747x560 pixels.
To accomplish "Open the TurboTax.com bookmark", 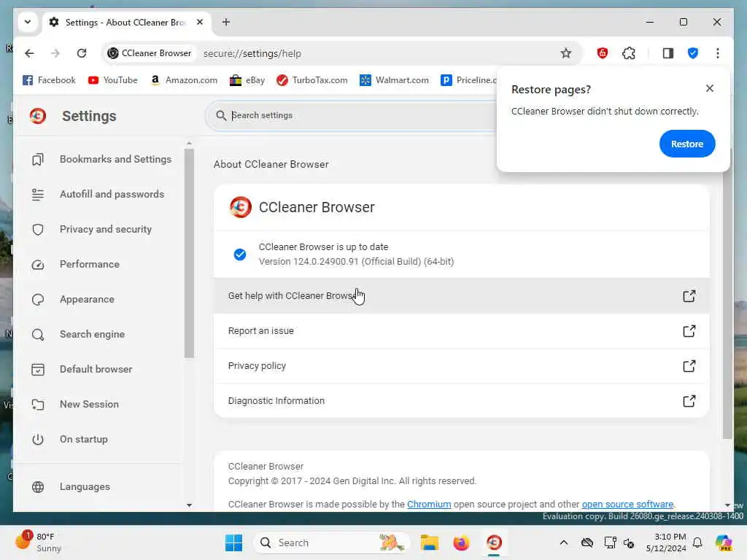I will point(312,80).
